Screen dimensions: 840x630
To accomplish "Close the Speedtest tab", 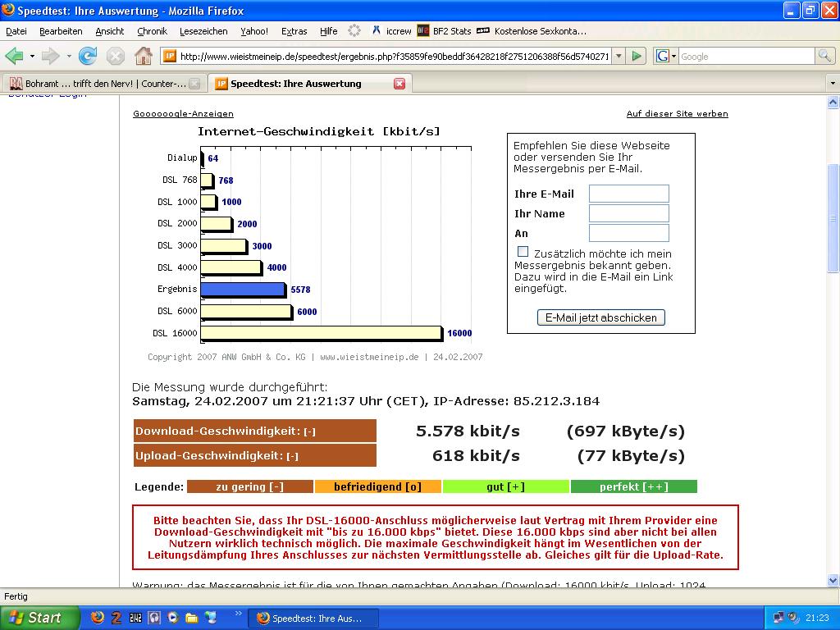I will (399, 84).
